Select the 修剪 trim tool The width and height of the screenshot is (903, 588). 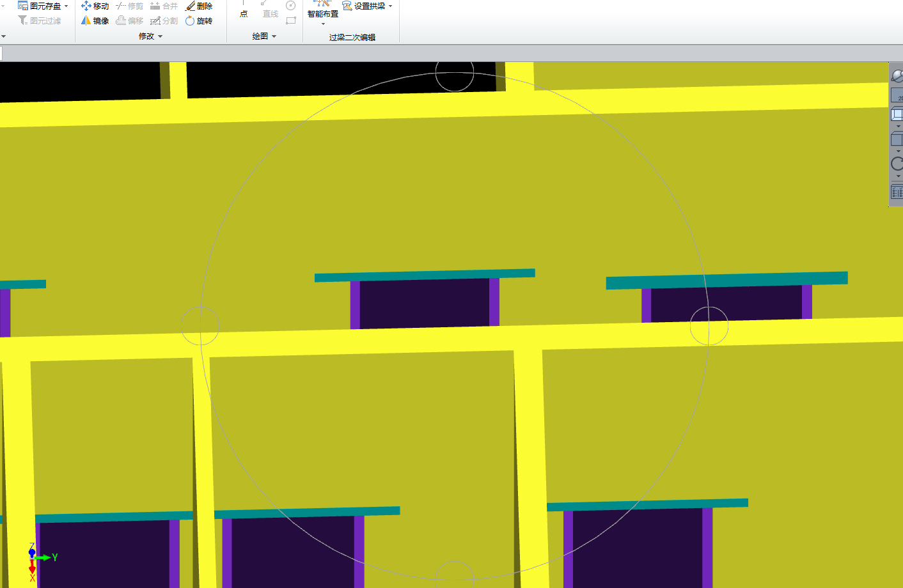(130, 6)
